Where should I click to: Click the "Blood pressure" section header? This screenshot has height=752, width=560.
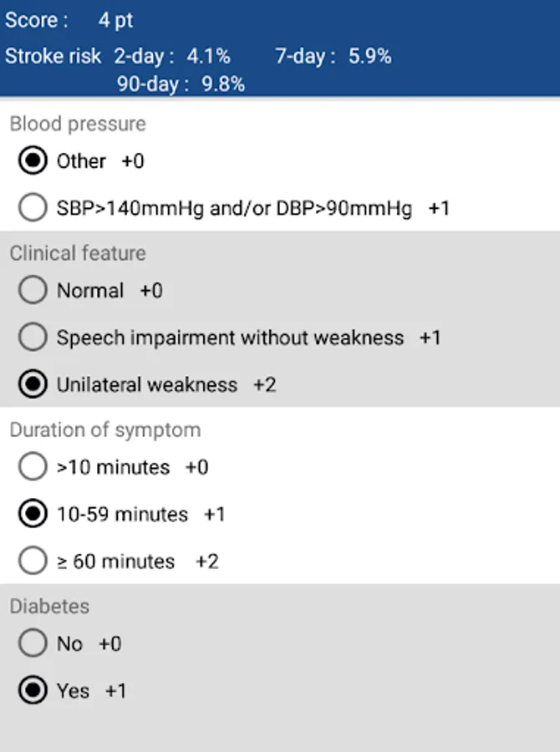tap(77, 124)
